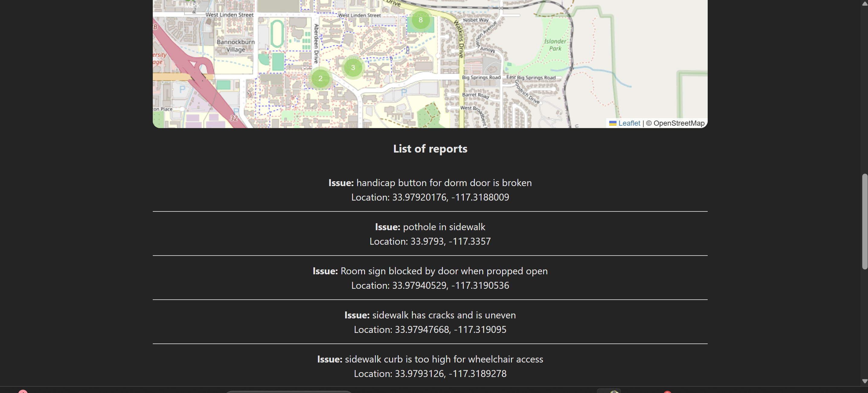Click the scrollbar down arrow

[x=864, y=381]
